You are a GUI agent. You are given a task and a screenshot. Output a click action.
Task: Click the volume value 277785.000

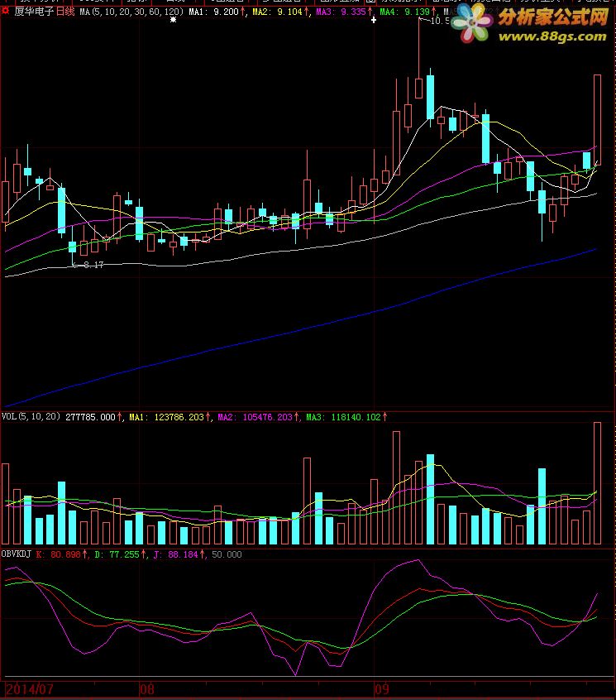tap(90, 417)
